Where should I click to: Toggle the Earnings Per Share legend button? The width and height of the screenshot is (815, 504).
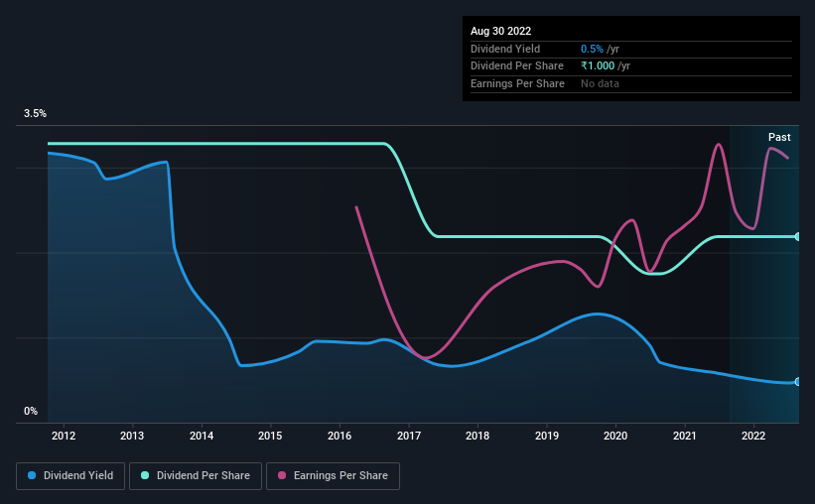(333, 476)
